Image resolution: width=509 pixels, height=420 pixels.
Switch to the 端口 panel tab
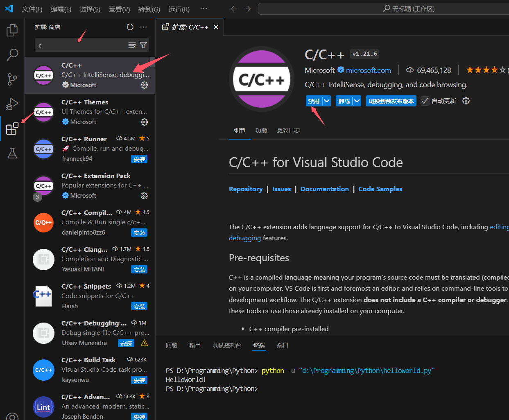tap(283, 345)
